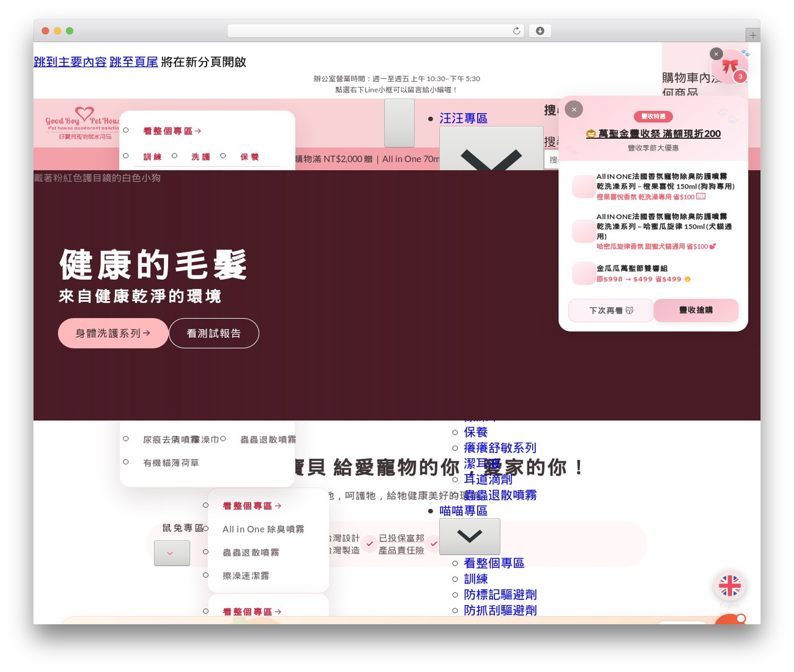Select 有機貓薄荷草 menu item
Image resolution: width=794 pixels, height=672 pixels.
(171, 463)
